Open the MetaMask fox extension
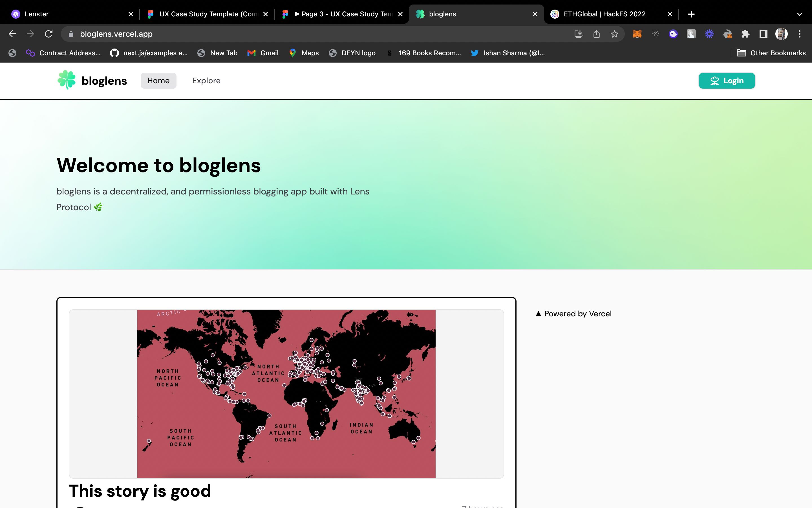The width and height of the screenshot is (812, 508). coord(637,34)
